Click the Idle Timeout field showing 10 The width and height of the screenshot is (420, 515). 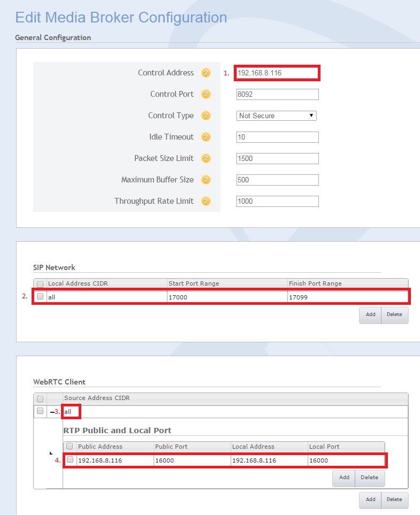tap(277, 137)
